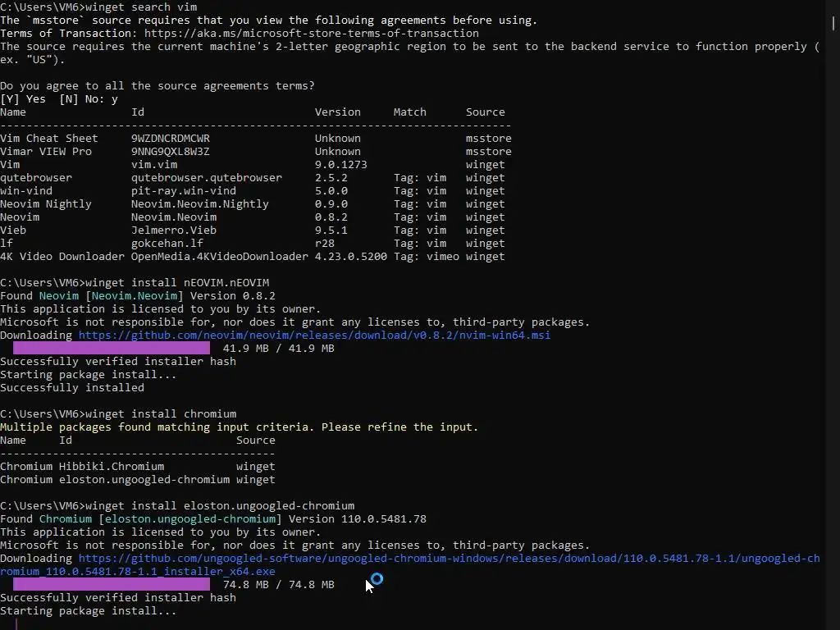The height and width of the screenshot is (630, 840).
Task: Click the 'pit-ray.win-vind' id
Action: click(184, 190)
